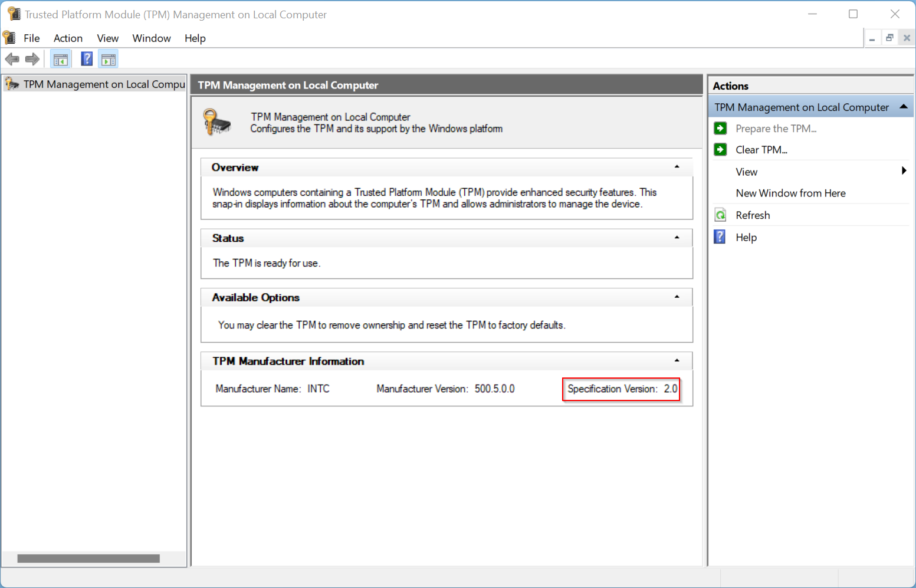
Task: Click Manufacturer Version: 500.5.0.0 text
Action: pyautogui.click(x=445, y=389)
